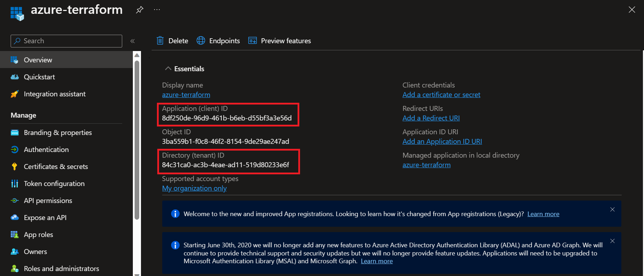The image size is (644, 276).
Task: Open the ellipsis more options menu
Action: click(157, 10)
